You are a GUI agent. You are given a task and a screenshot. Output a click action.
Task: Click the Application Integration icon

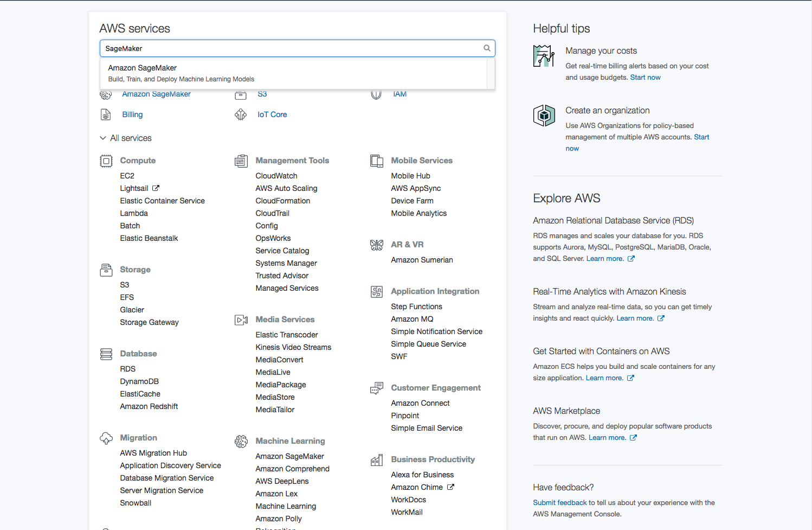377,292
